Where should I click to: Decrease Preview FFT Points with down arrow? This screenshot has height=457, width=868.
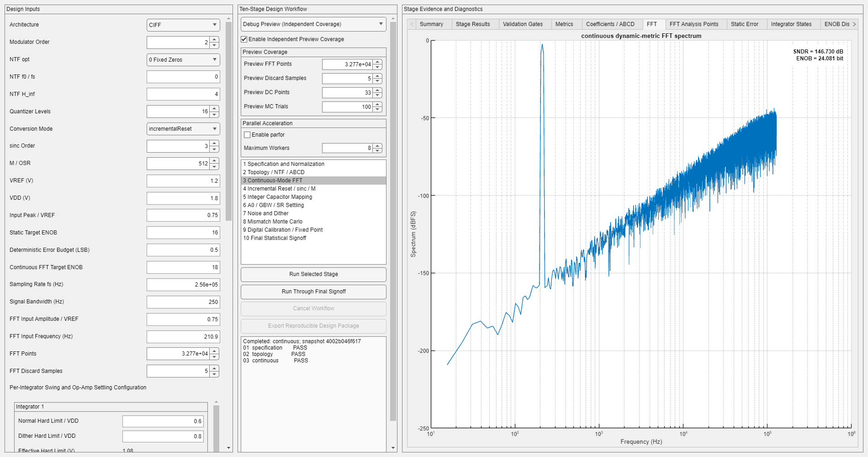[x=377, y=67]
